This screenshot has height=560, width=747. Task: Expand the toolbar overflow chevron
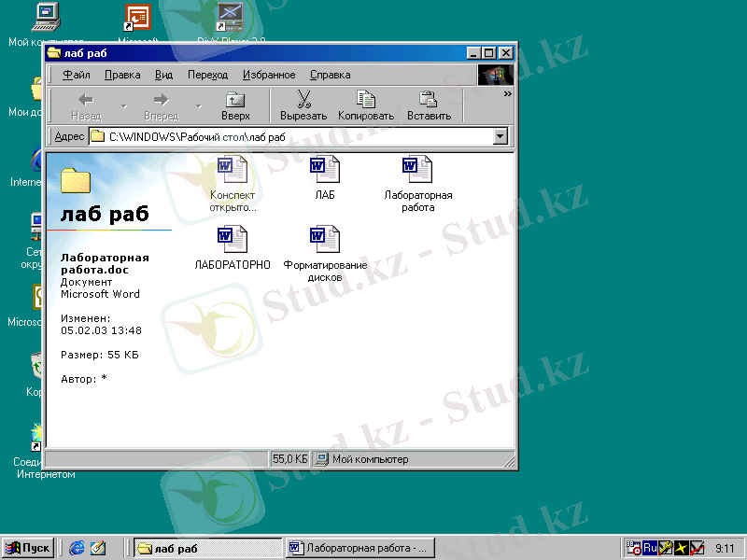pos(508,93)
